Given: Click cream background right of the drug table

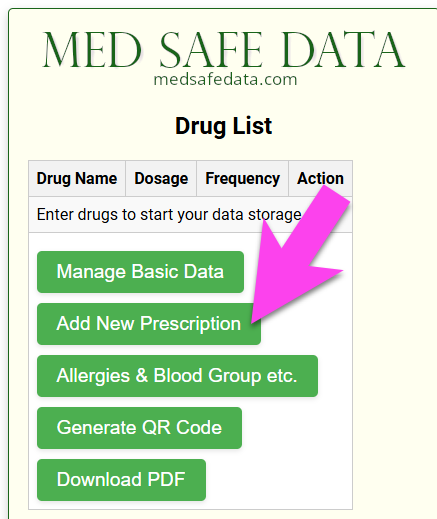Looking at the screenshot, I should tap(393, 333).
